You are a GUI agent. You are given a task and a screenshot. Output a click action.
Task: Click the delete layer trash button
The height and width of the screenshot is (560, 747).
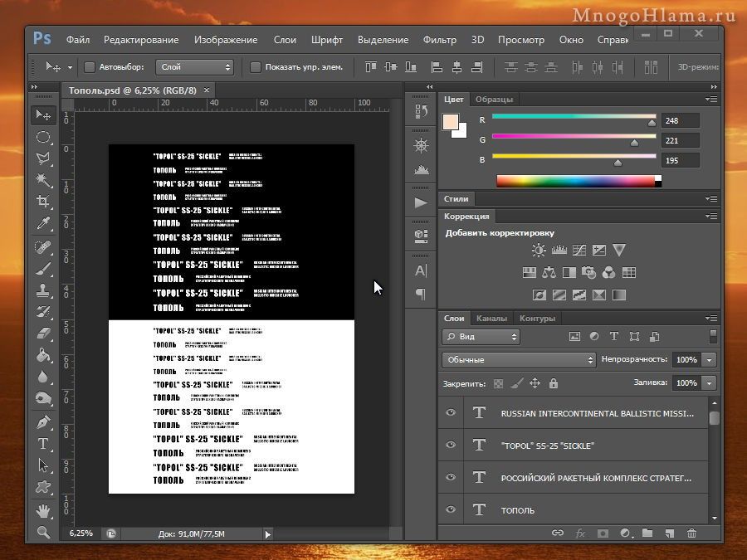tap(691, 533)
